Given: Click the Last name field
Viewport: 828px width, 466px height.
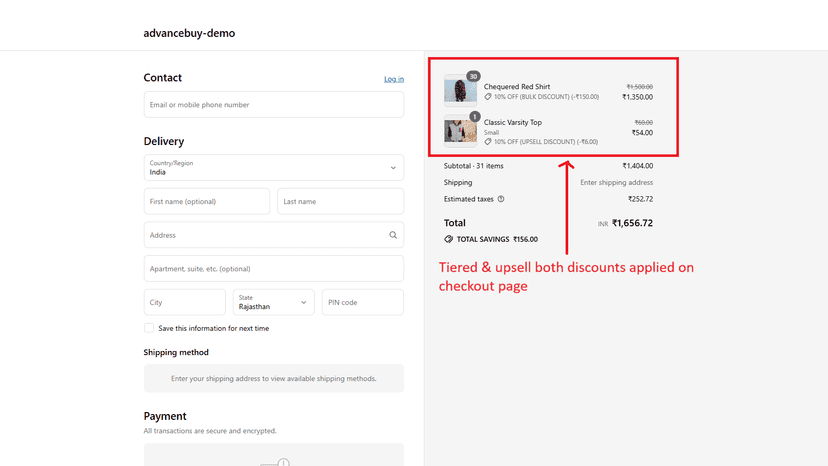Looking at the screenshot, I should pos(341,201).
